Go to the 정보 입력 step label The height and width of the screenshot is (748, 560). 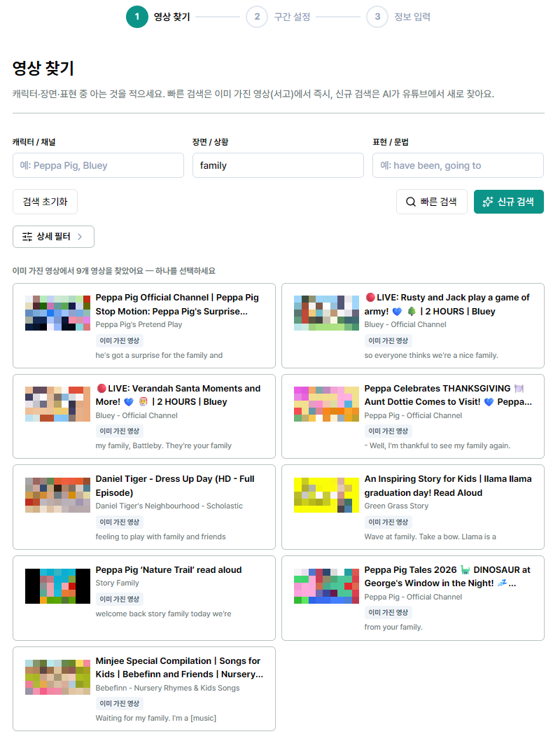[412, 17]
